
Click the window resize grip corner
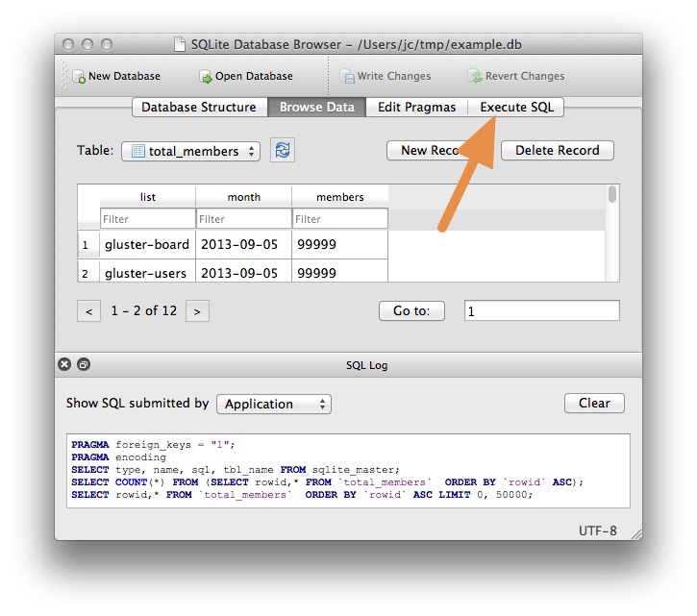[x=636, y=534]
